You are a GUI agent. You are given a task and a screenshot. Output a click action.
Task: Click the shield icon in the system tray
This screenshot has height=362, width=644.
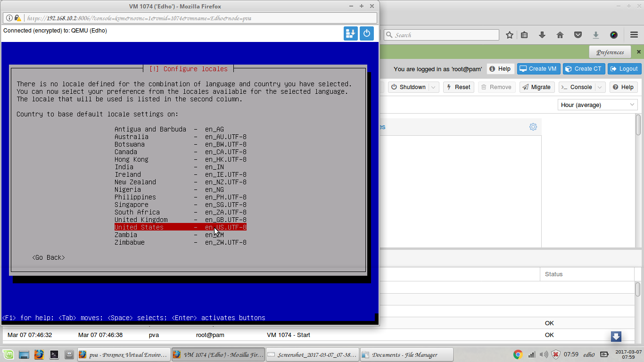pos(555,354)
